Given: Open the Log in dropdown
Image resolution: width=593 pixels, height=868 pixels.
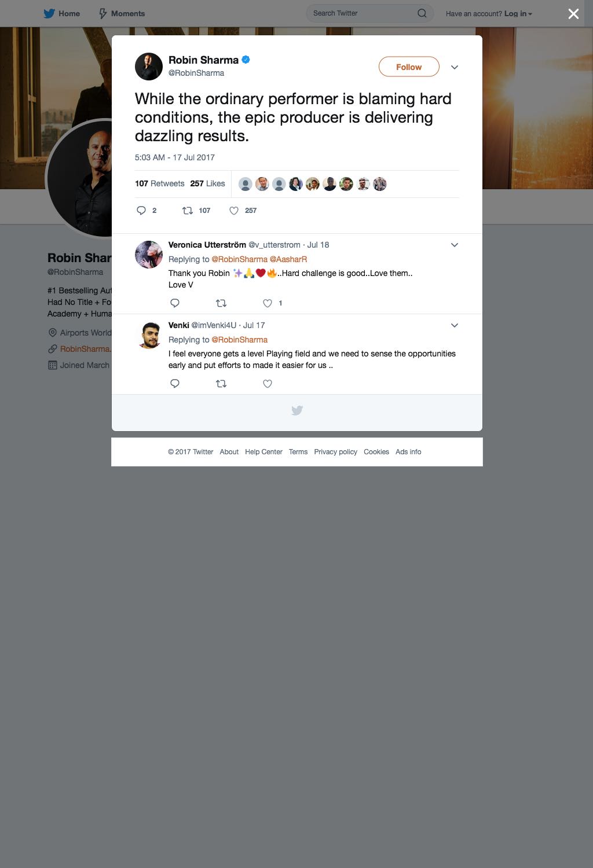Looking at the screenshot, I should (x=518, y=13).
